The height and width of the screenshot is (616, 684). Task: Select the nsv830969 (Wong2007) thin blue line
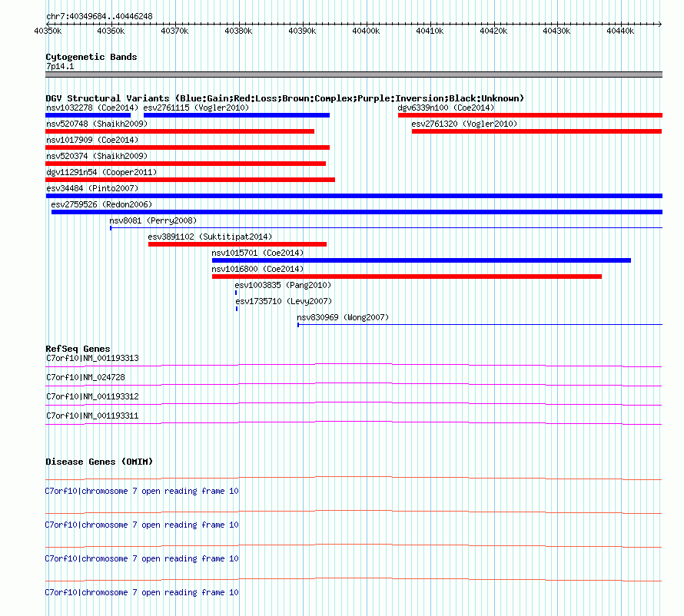click(480, 324)
